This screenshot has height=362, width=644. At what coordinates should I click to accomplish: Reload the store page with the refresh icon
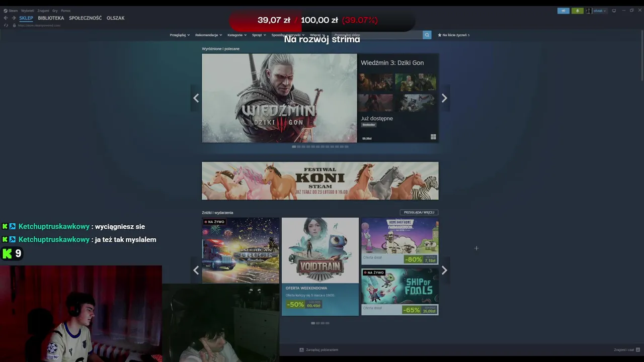click(x=6, y=25)
